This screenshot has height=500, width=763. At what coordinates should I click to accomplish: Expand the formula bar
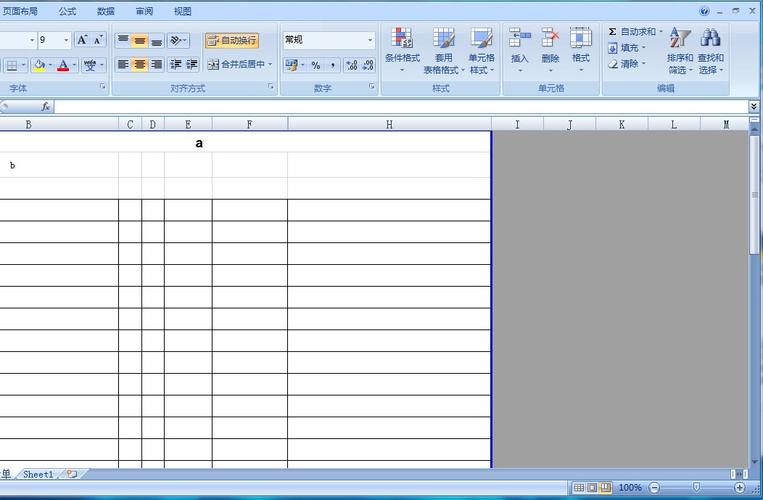click(754, 106)
